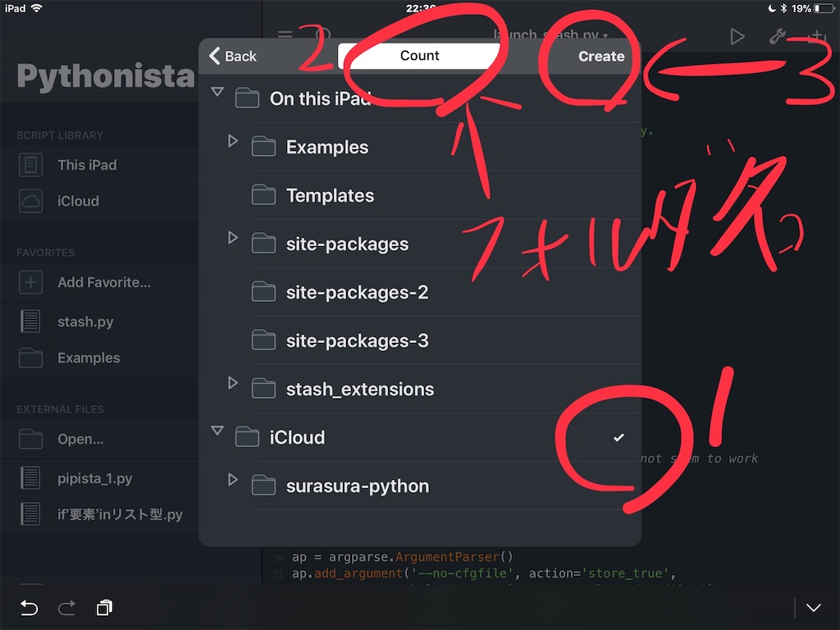Tap Create to make the folder

[x=601, y=57]
